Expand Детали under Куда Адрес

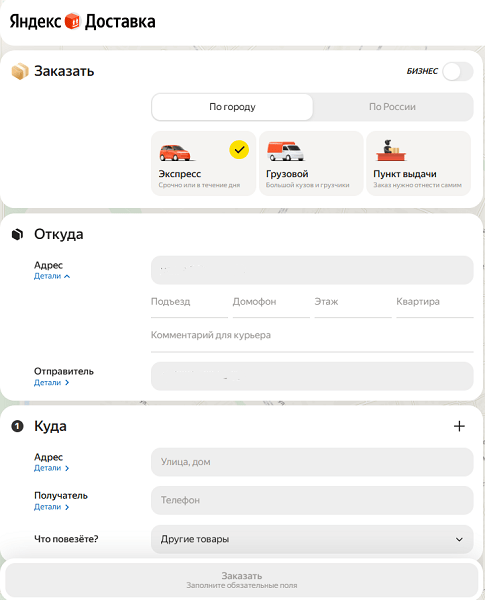click(x=52, y=468)
